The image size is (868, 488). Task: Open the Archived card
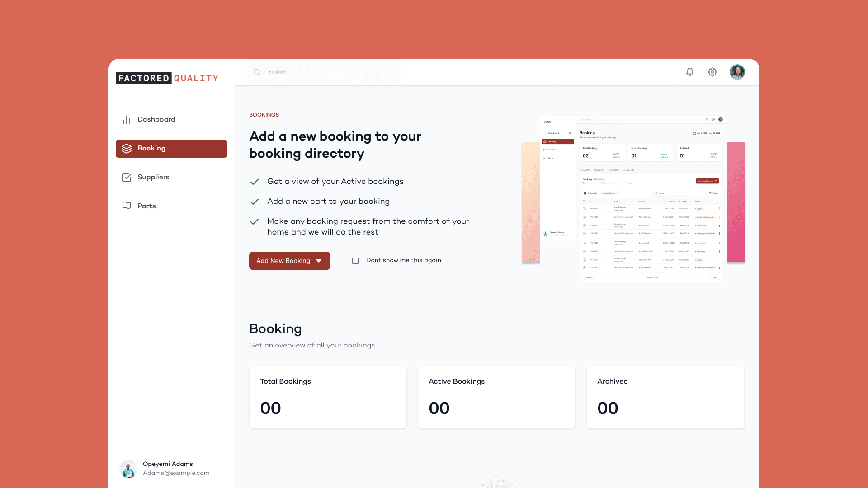(x=665, y=397)
